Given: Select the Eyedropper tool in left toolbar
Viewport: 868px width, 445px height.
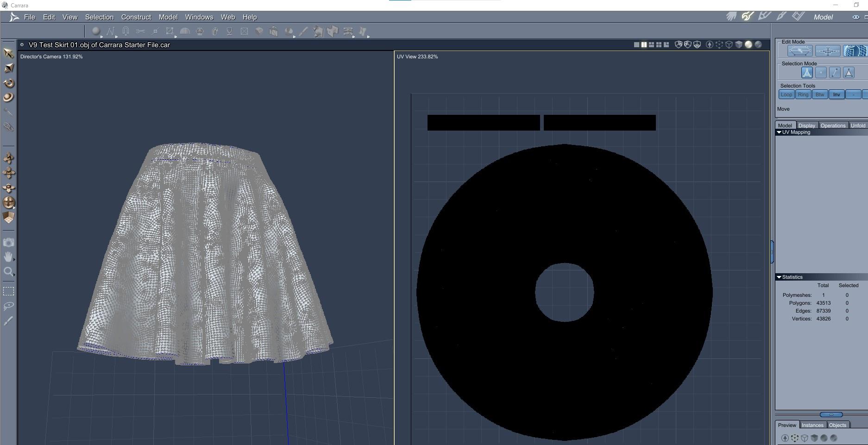Looking at the screenshot, I should pos(8,112).
